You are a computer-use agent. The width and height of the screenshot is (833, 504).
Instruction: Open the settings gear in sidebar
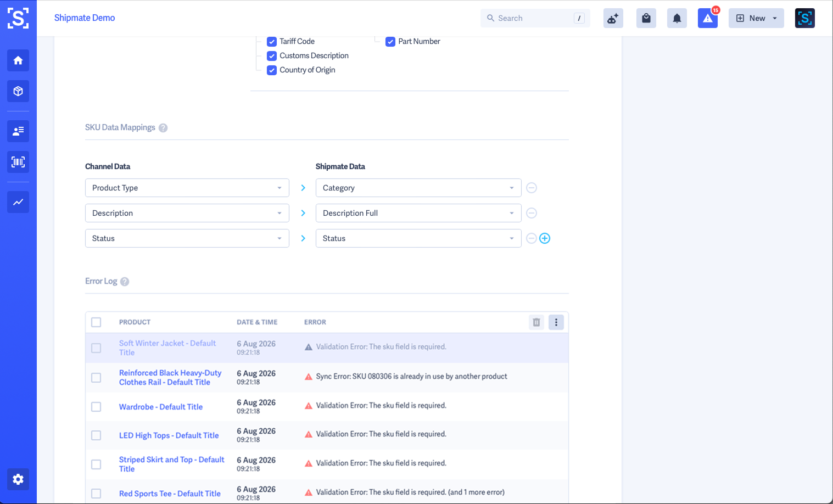(x=18, y=479)
